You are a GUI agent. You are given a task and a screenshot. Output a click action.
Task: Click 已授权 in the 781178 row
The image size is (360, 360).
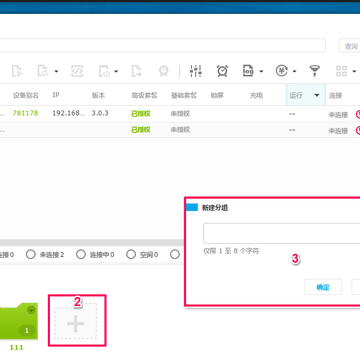[x=141, y=113]
